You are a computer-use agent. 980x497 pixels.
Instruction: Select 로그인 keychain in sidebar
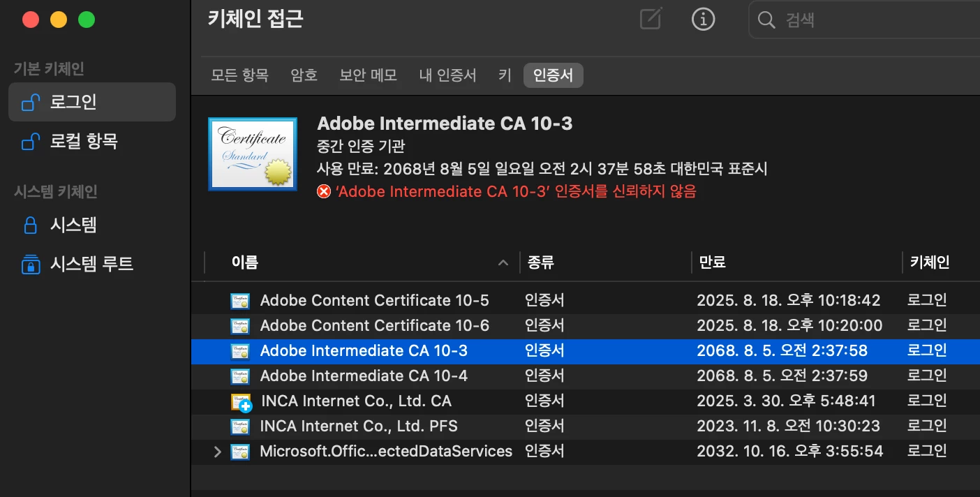(x=92, y=102)
